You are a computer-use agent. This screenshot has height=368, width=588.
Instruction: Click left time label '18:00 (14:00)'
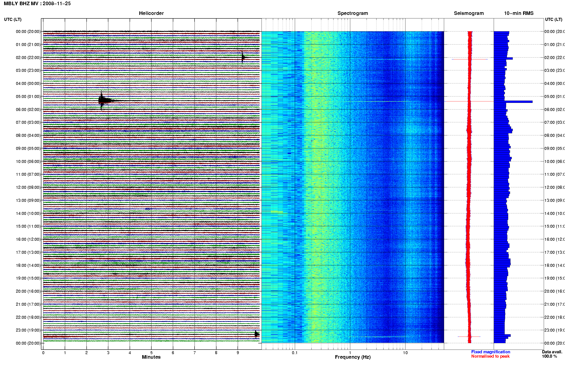pyautogui.click(x=28, y=265)
